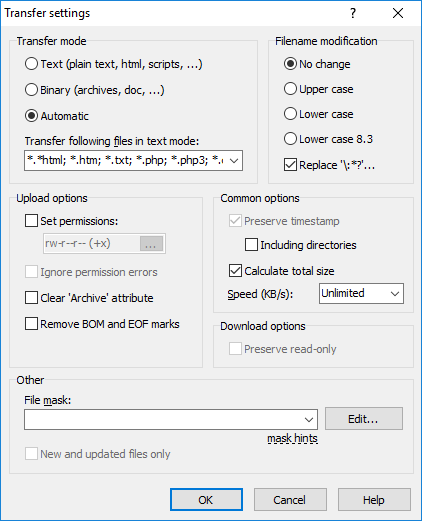Click the Edit... button for file mask
The image size is (422, 521).
pyautogui.click(x=364, y=419)
